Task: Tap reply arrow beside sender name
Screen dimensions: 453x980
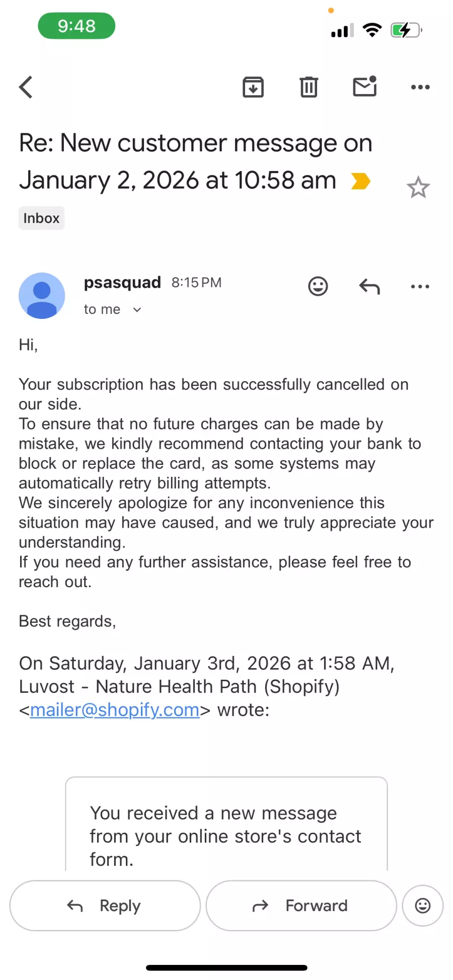Action: pos(369,286)
